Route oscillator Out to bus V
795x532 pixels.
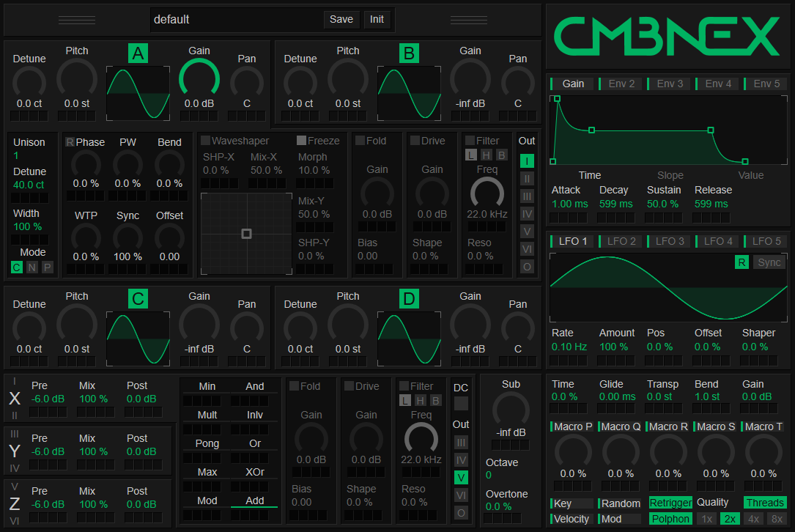pos(527,232)
